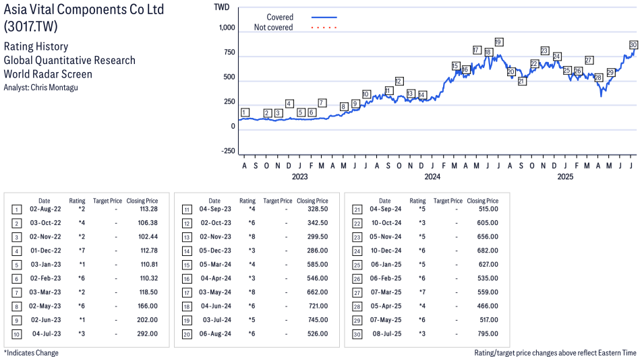644x357 pixels.
Task: Select chart marker 12 on the price chart
Action: pos(399,82)
